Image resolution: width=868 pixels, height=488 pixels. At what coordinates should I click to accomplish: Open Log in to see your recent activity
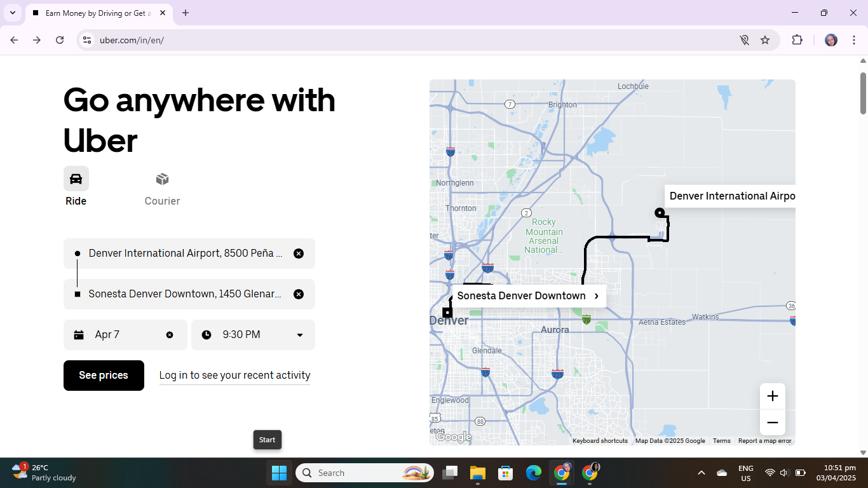(234, 376)
